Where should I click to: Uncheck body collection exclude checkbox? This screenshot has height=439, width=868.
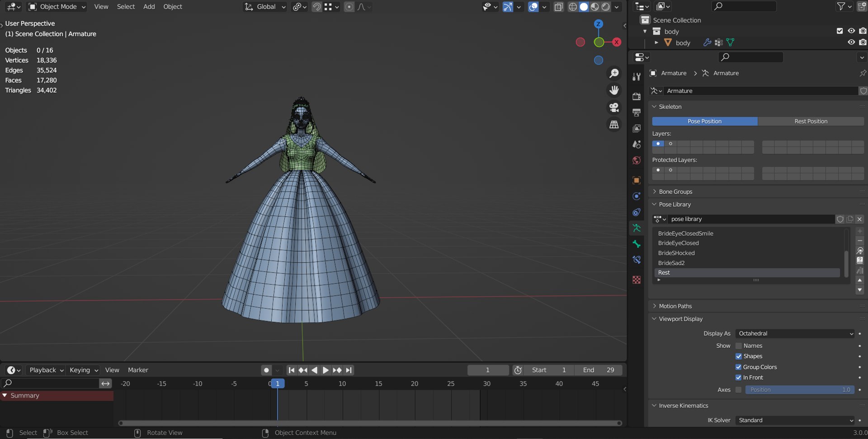tap(840, 31)
